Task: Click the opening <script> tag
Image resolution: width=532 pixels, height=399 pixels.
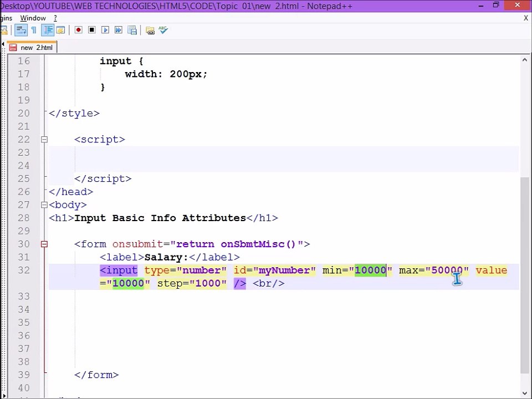Action: point(100,140)
